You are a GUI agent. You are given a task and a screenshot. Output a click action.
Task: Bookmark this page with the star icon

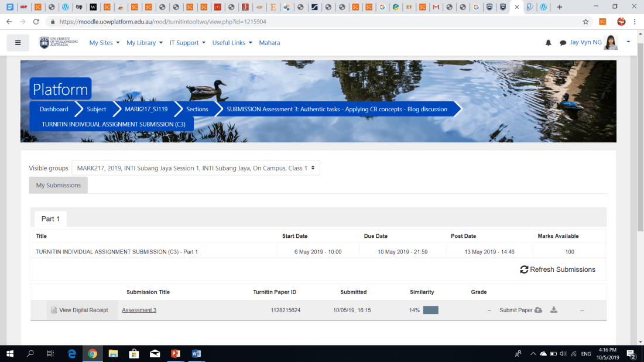(x=585, y=22)
